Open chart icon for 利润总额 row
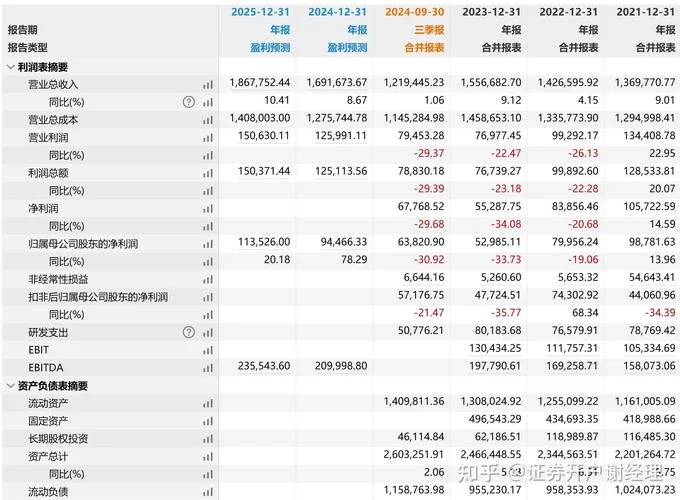Image resolution: width=680 pixels, height=500 pixels. [208, 173]
